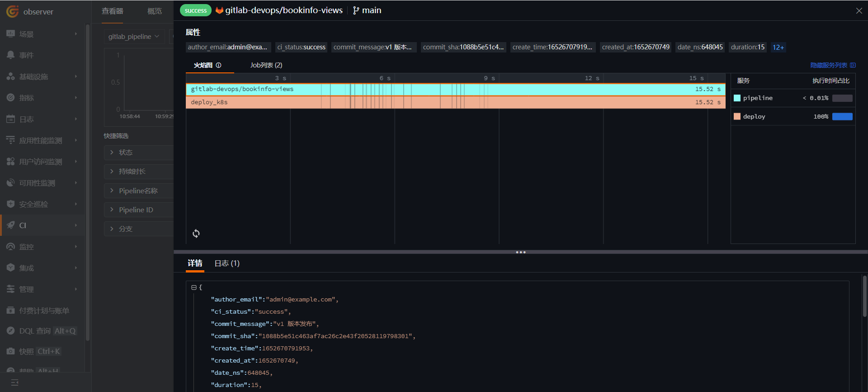Screen dimensions: 868x392
Task: Click the details panel vertical scrollbar
Action: 865,296
